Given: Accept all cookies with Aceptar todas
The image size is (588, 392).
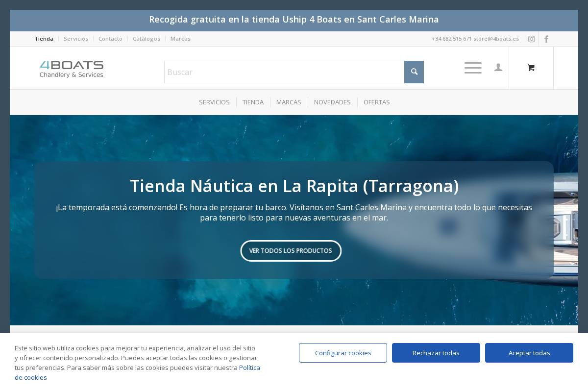Looking at the screenshot, I should [529, 353].
